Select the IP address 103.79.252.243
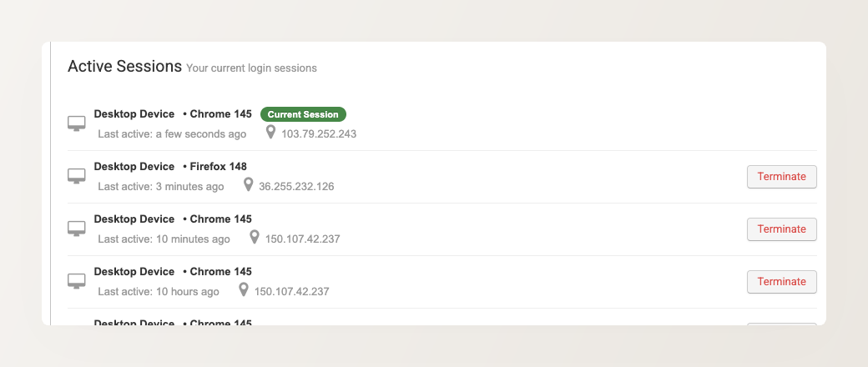This screenshot has width=868, height=367. 319,134
